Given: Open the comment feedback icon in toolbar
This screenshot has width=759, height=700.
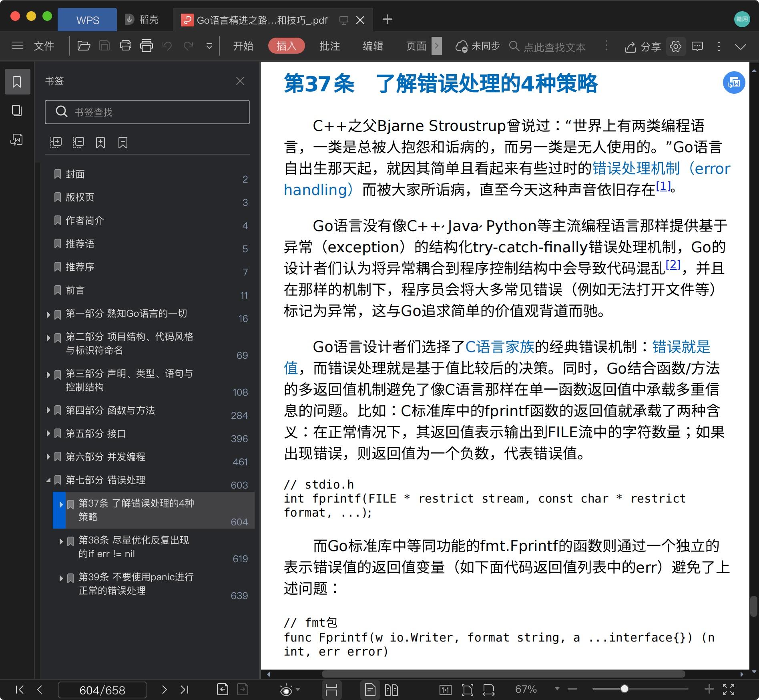Looking at the screenshot, I should [x=697, y=46].
